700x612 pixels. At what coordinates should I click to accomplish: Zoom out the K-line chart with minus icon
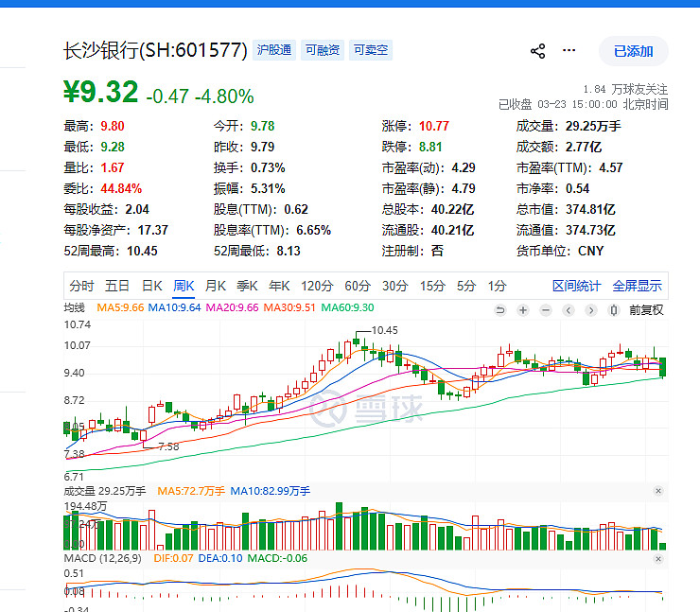click(544, 309)
